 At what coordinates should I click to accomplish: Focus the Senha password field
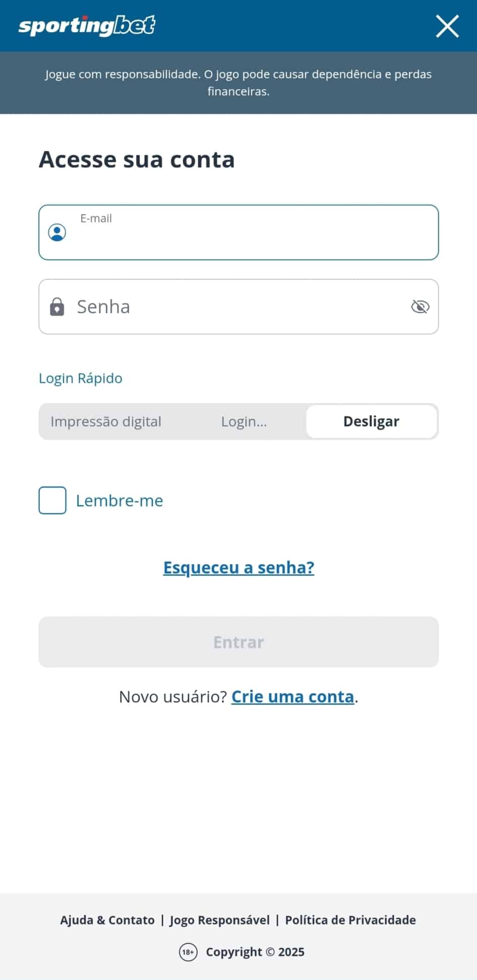click(x=237, y=307)
